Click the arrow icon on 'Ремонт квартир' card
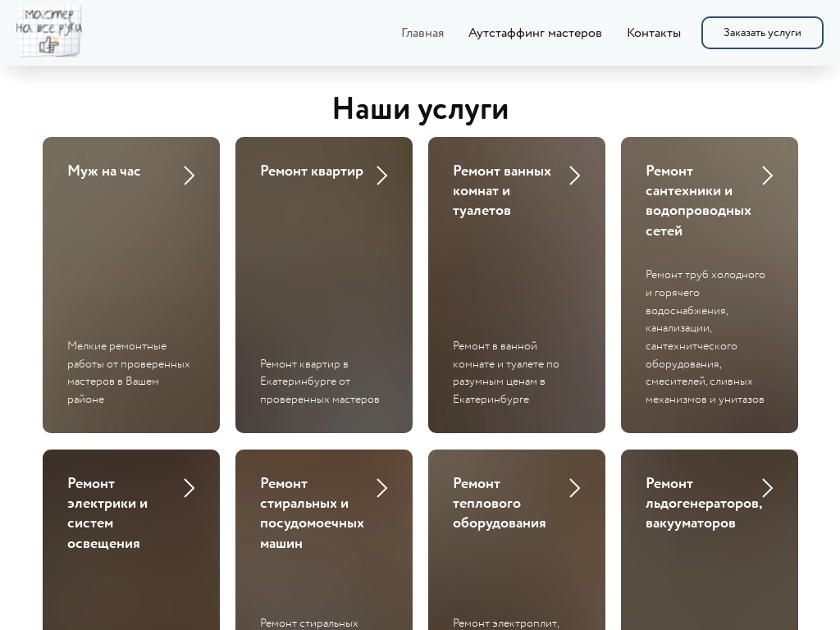The width and height of the screenshot is (840, 630). 382,176
